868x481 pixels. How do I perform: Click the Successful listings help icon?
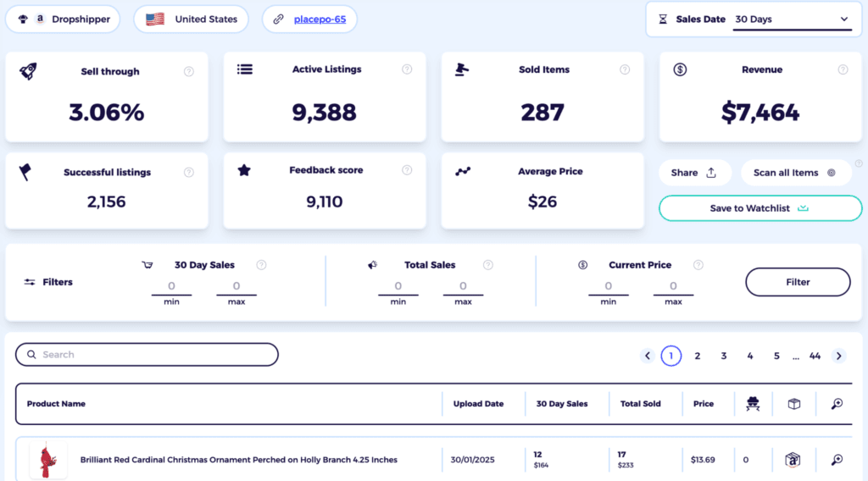point(189,172)
